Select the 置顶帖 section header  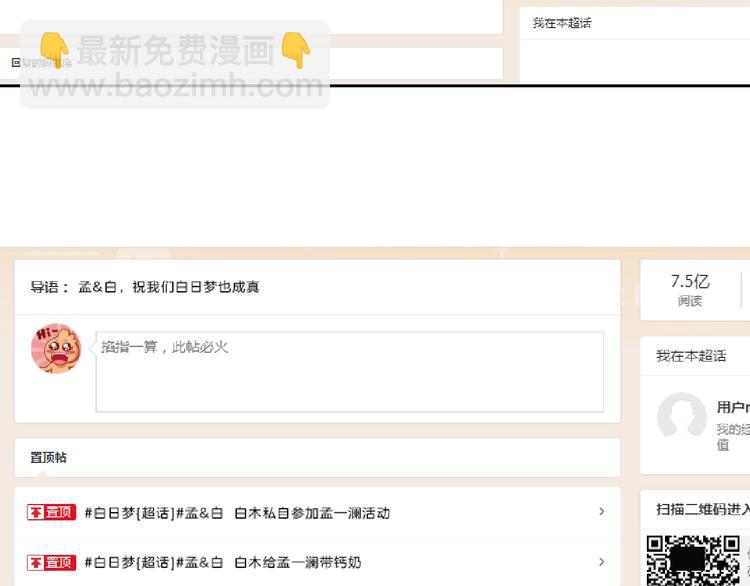48,457
